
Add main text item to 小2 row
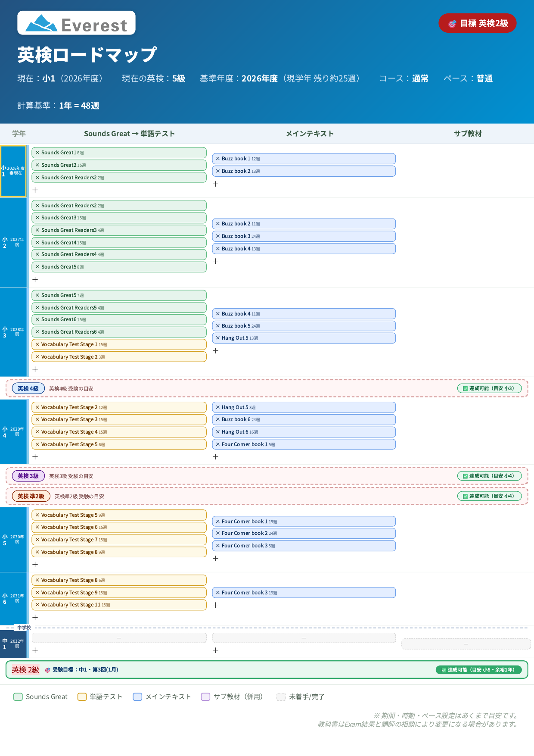[216, 261]
